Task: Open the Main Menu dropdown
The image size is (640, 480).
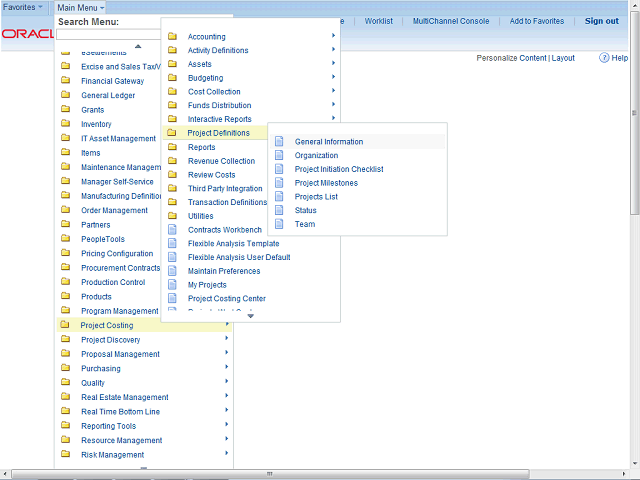Action: [x=80, y=7]
